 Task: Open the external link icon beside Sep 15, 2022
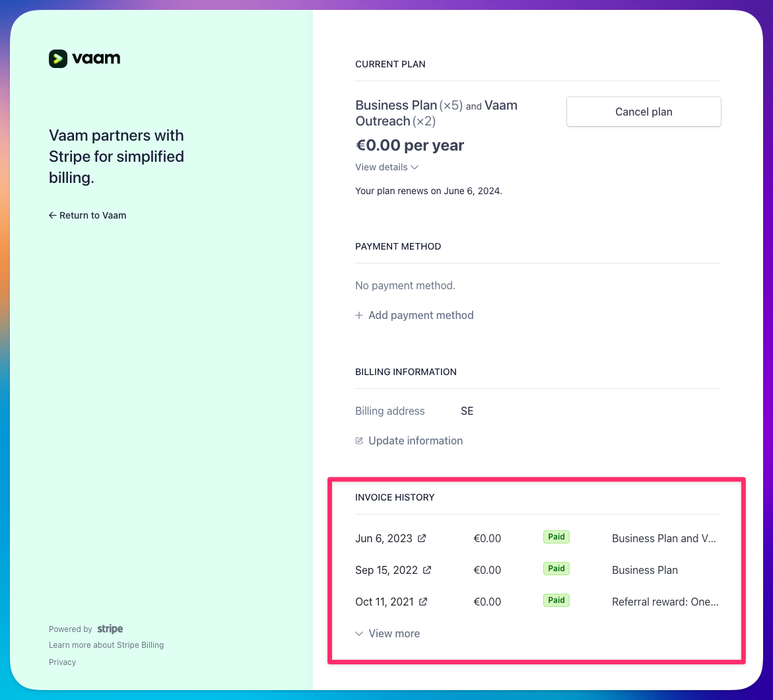(427, 570)
